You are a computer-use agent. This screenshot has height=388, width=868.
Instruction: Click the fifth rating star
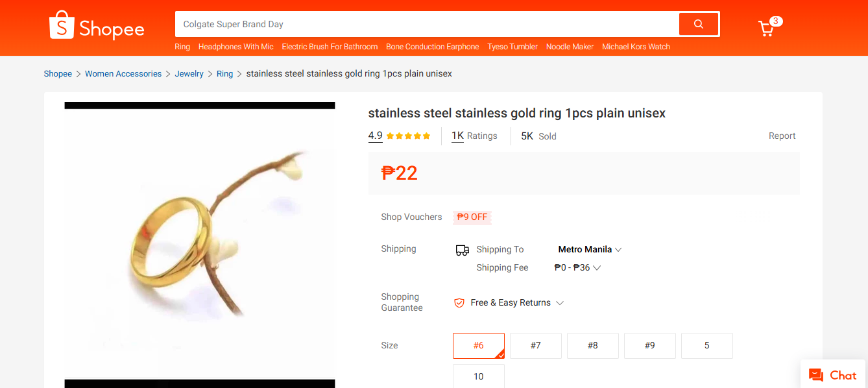425,136
